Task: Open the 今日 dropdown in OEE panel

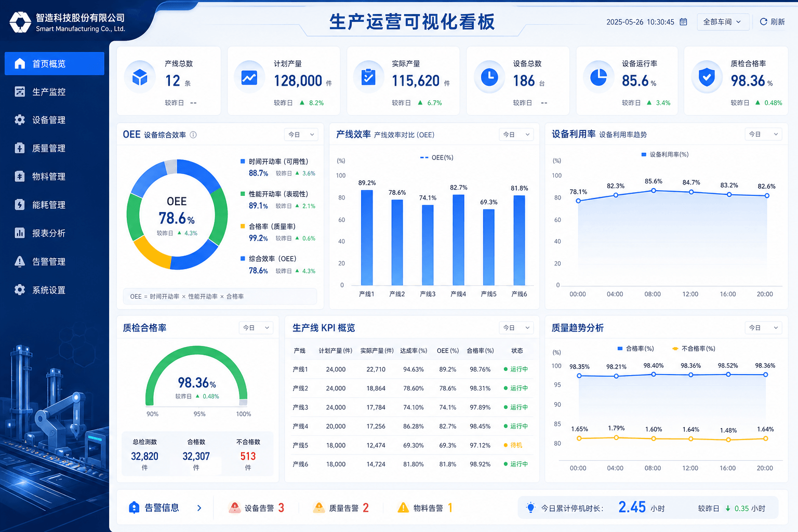Action: (x=301, y=135)
